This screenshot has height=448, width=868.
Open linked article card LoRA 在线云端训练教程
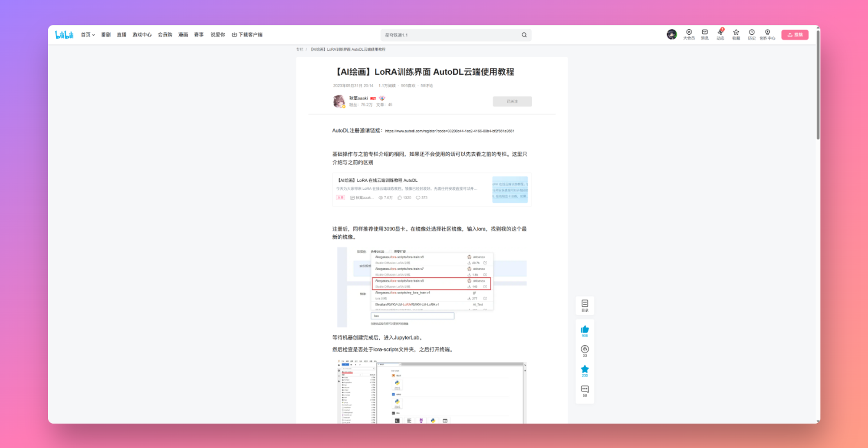[432, 189]
